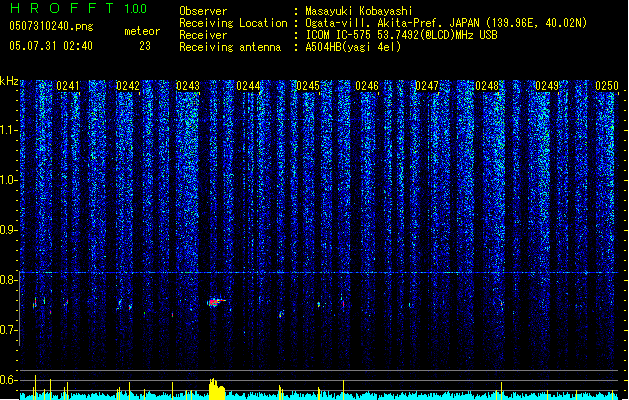Click the 0247 time marker
The image size is (629, 400).
click(427, 86)
